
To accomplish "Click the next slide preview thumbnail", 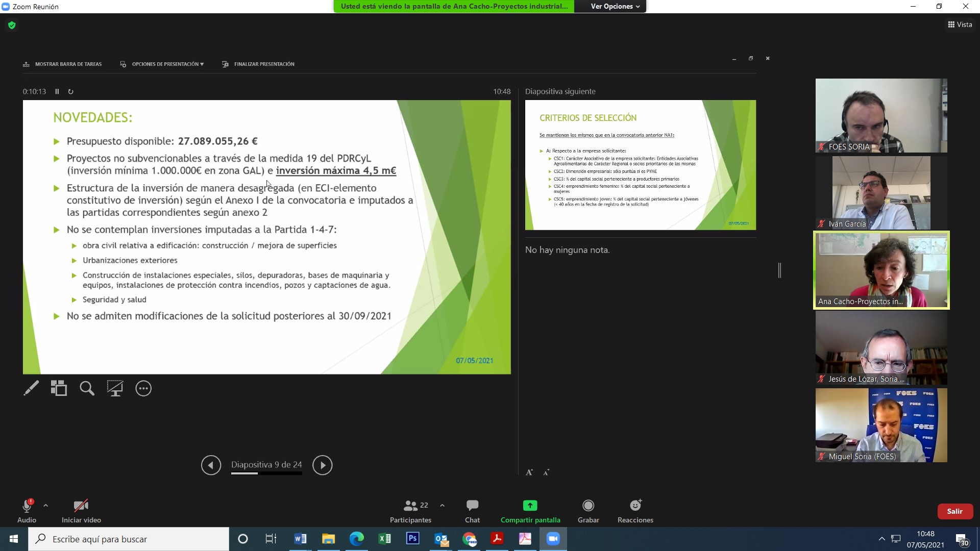I will pos(640,165).
